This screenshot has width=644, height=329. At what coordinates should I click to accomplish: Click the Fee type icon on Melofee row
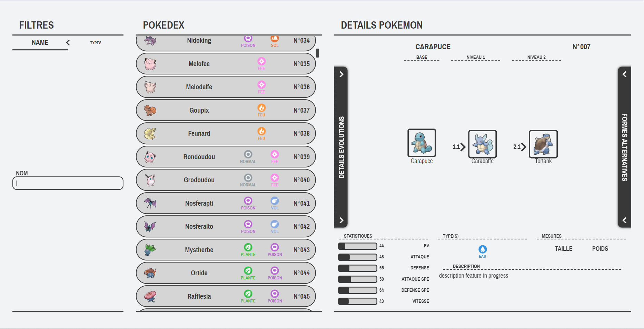[x=261, y=61]
